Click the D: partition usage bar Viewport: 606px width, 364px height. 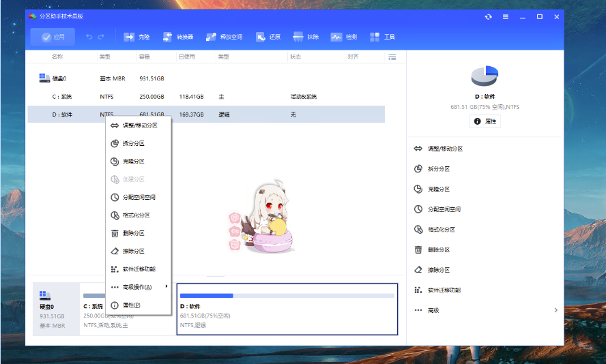click(287, 296)
